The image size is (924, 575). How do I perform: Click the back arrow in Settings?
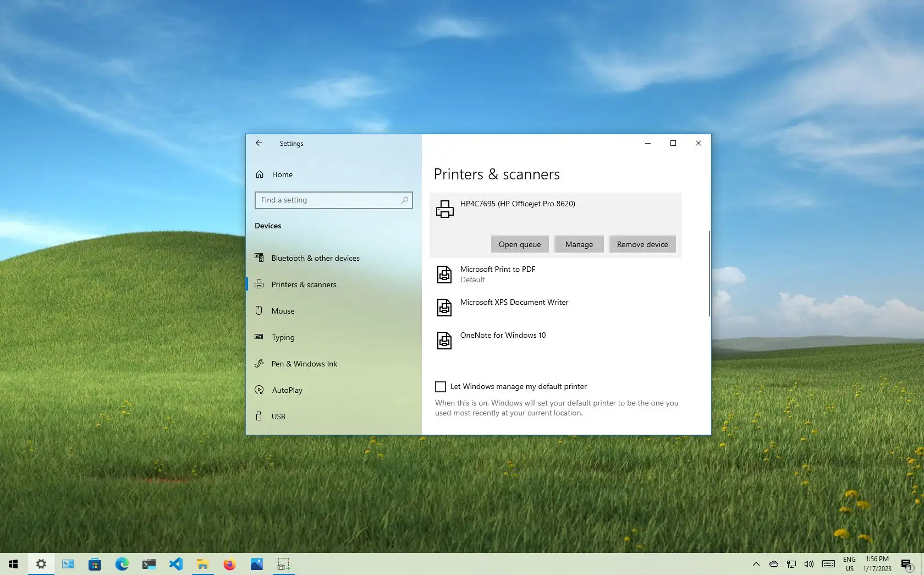(259, 143)
